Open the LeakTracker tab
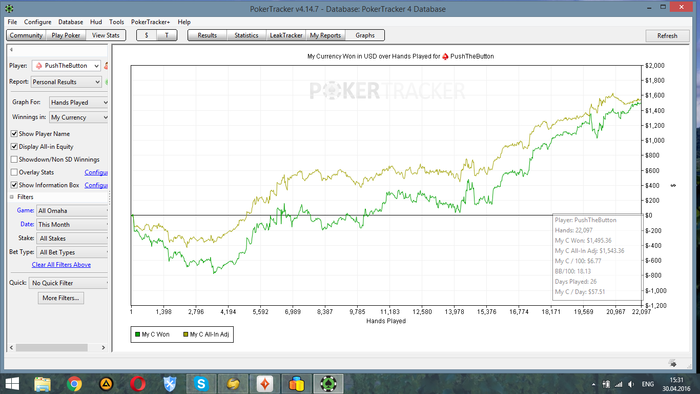The image size is (700, 394). pos(286,35)
